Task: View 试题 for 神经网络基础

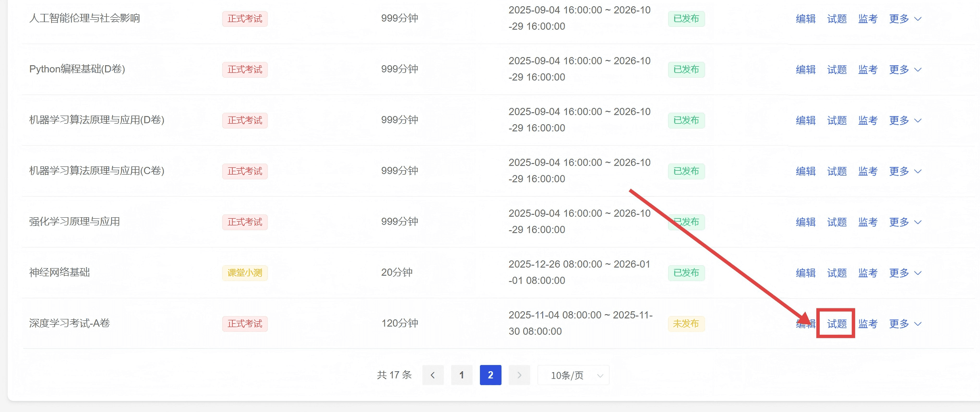Action: click(837, 273)
